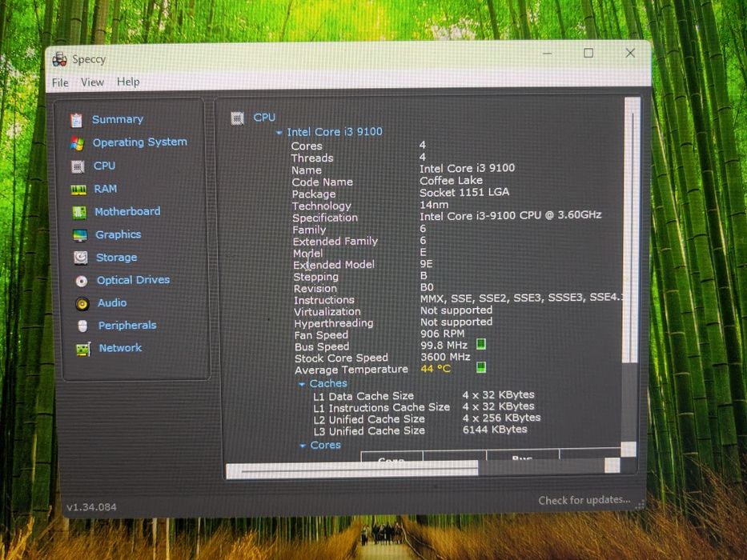Select the CPU chip icon in sidebar
Viewport: 747px width, 560px height.
tap(78, 166)
